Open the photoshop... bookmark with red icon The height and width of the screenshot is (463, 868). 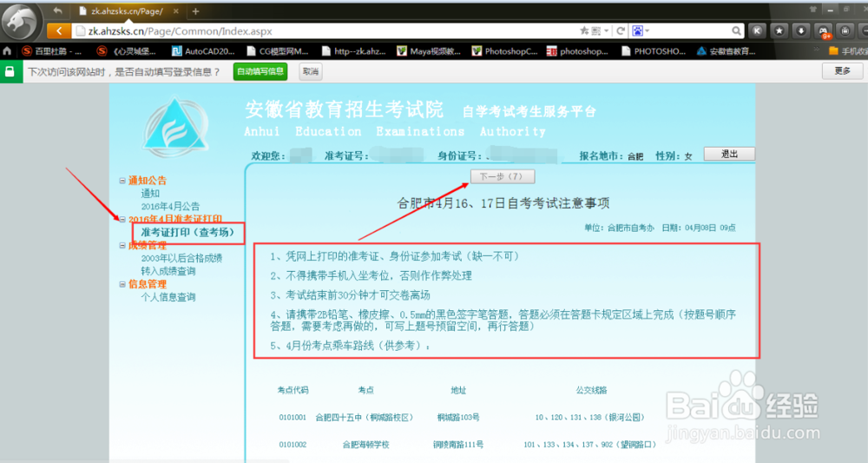(x=577, y=51)
